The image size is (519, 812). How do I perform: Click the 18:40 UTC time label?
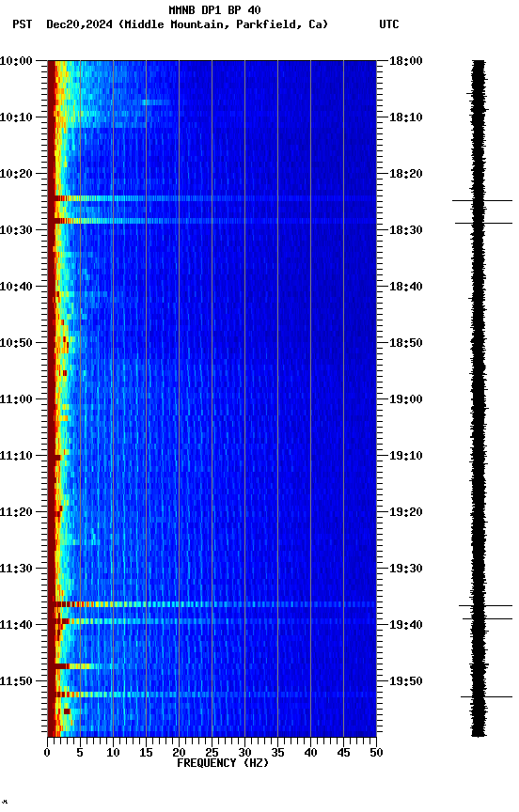pos(406,287)
